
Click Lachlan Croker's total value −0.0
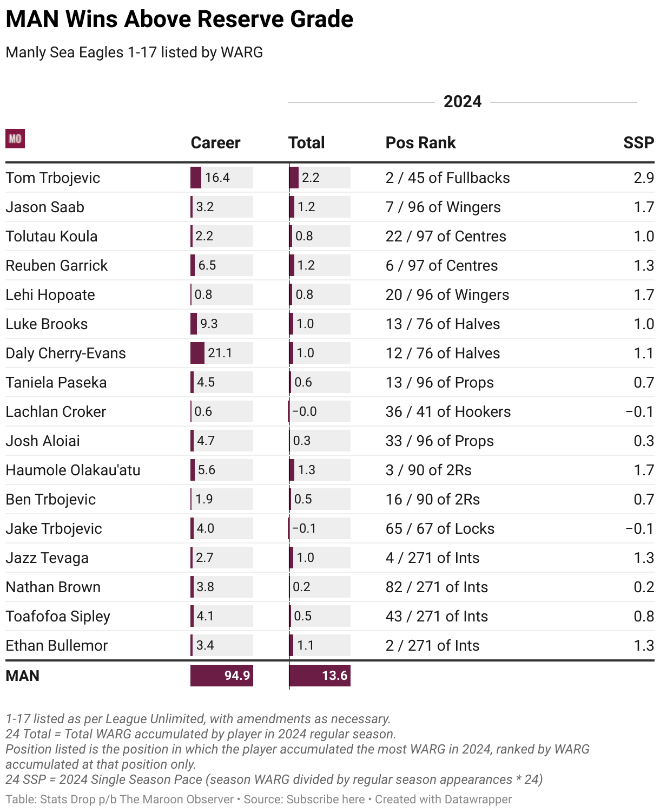coord(305,411)
